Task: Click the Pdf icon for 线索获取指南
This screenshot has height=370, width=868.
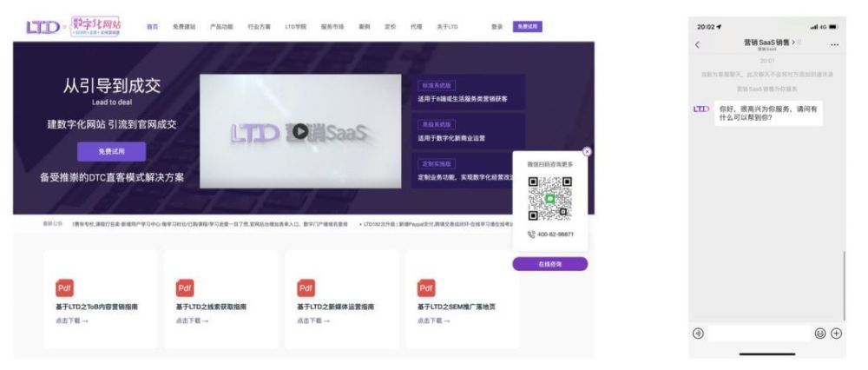Action: click(x=185, y=288)
